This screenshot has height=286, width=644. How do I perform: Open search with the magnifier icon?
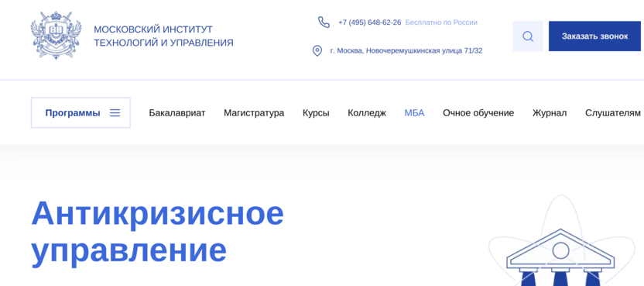(528, 36)
